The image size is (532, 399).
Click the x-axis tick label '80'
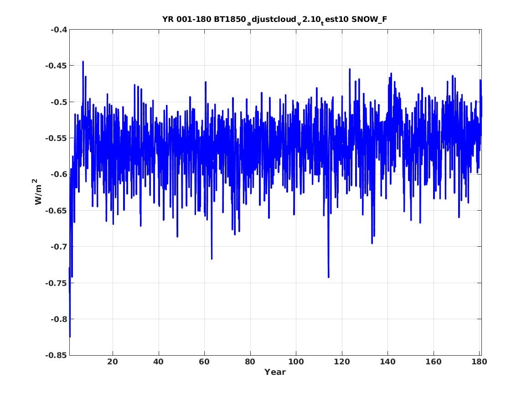tap(250, 362)
